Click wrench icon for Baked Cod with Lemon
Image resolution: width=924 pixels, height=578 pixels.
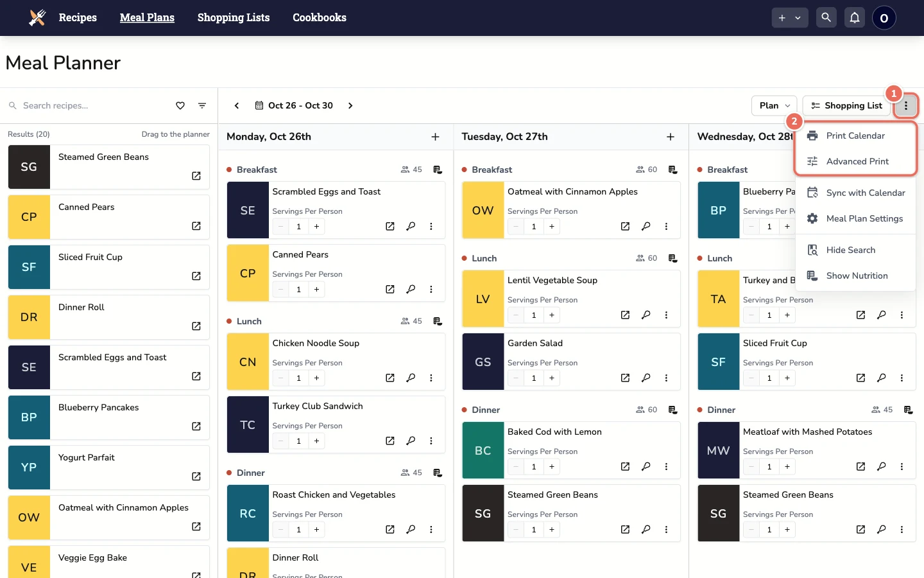[x=646, y=466]
